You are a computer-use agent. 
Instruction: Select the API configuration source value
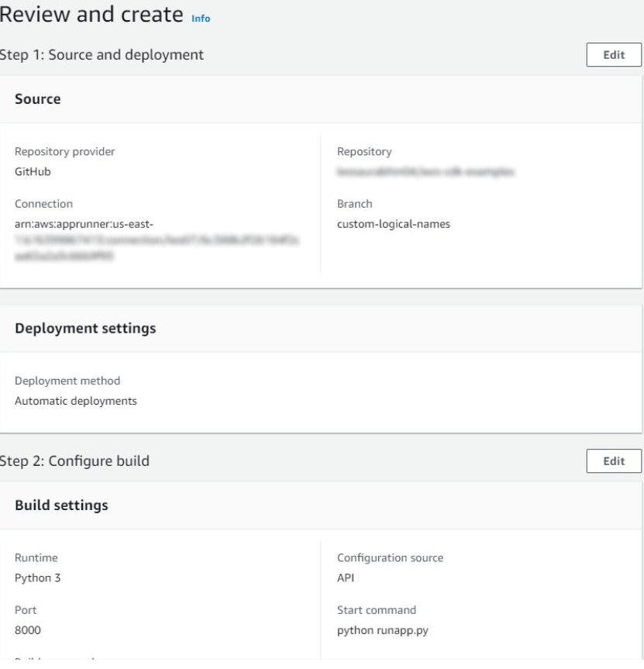pyautogui.click(x=346, y=577)
